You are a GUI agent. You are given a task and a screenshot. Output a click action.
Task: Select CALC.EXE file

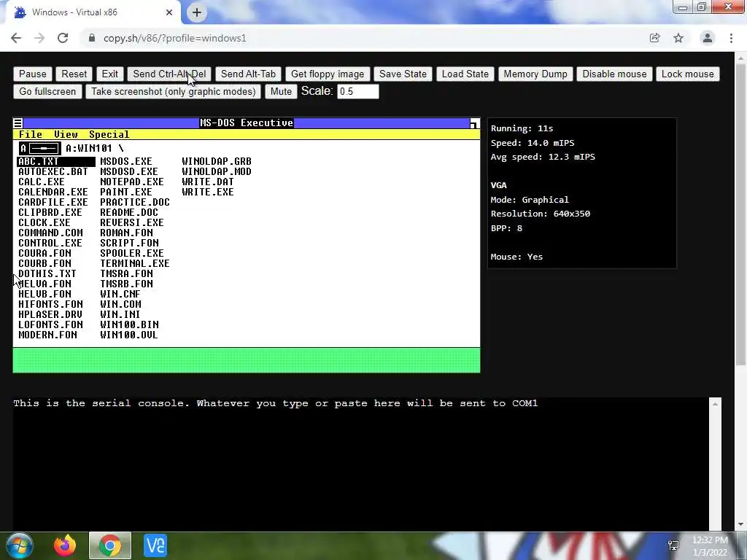click(42, 182)
